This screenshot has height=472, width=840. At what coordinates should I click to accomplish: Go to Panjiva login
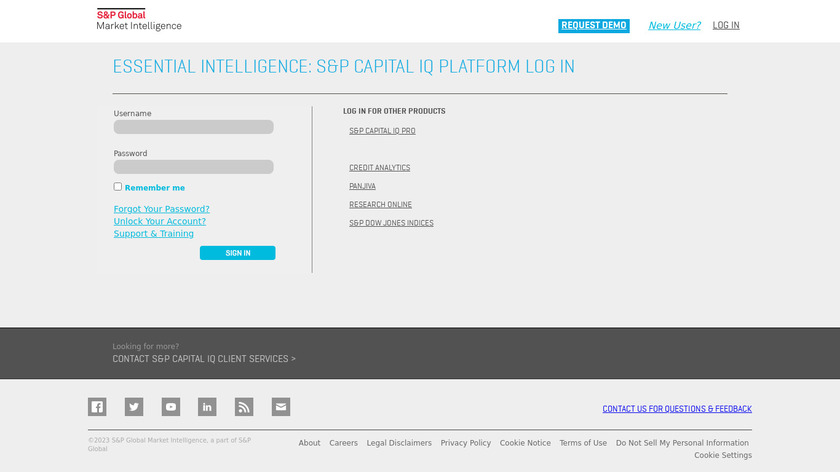coord(363,186)
